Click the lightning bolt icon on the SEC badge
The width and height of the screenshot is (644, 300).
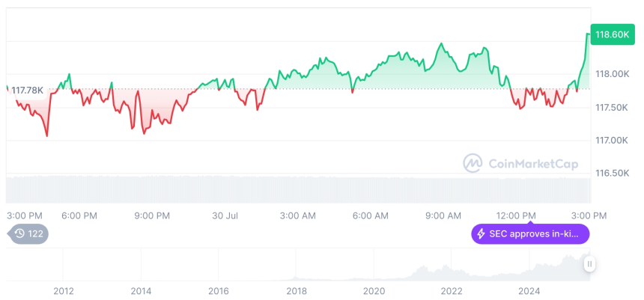[481, 234]
